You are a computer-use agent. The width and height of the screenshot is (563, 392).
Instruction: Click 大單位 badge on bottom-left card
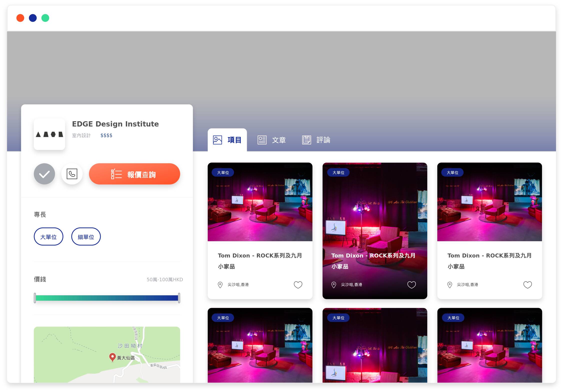point(223,318)
